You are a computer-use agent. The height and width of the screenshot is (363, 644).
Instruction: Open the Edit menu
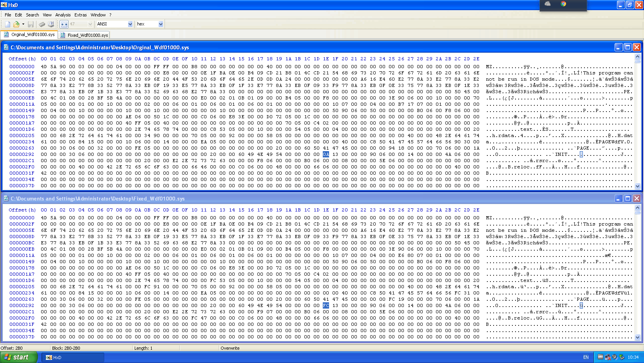[x=18, y=15]
